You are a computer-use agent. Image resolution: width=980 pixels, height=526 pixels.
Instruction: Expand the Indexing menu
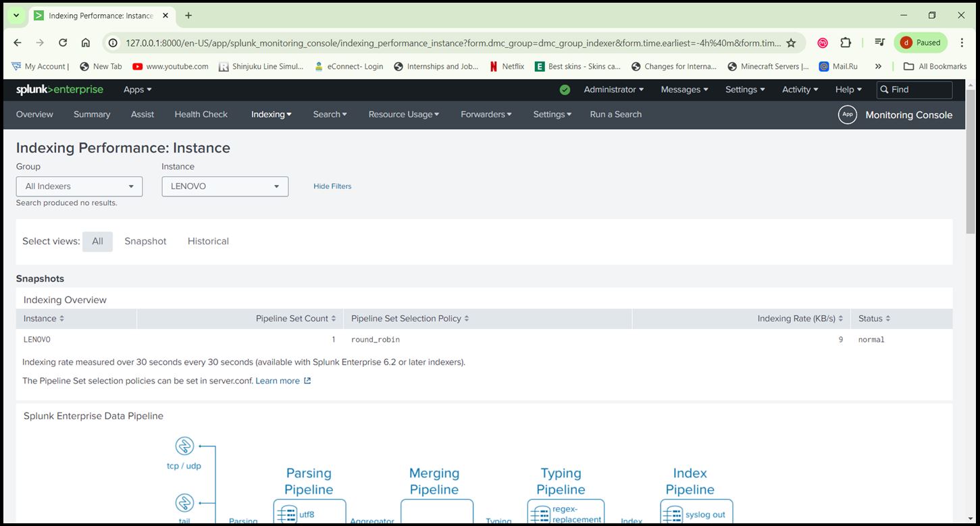pyautogui.click(x=270, y=114)
